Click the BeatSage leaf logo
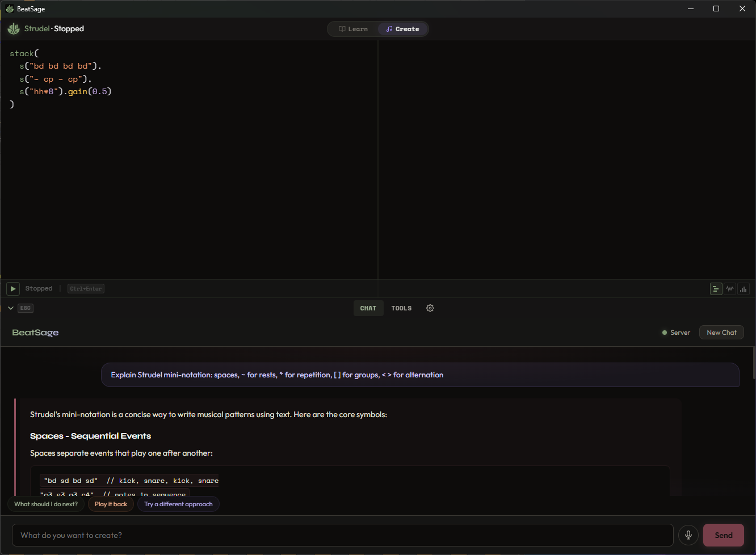 click(x=13, y=28)
